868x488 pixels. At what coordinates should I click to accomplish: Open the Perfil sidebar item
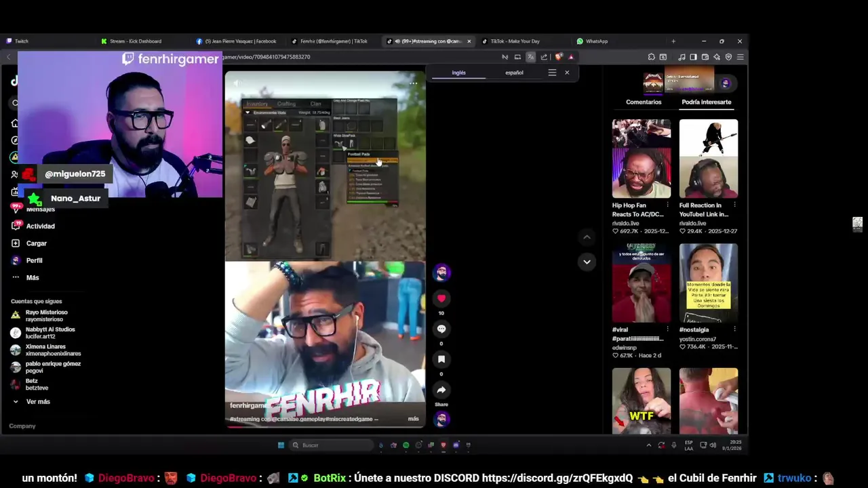pyautogui.click(x=34, y=260)
